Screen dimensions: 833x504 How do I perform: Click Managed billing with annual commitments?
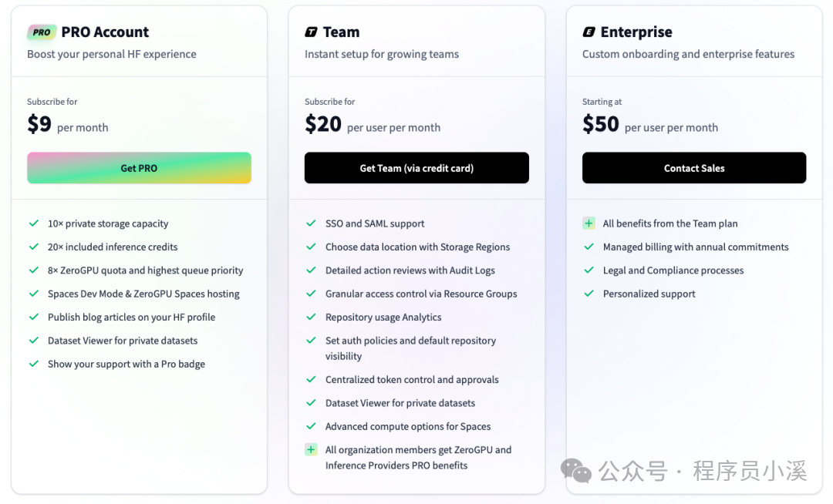point(696,247)
